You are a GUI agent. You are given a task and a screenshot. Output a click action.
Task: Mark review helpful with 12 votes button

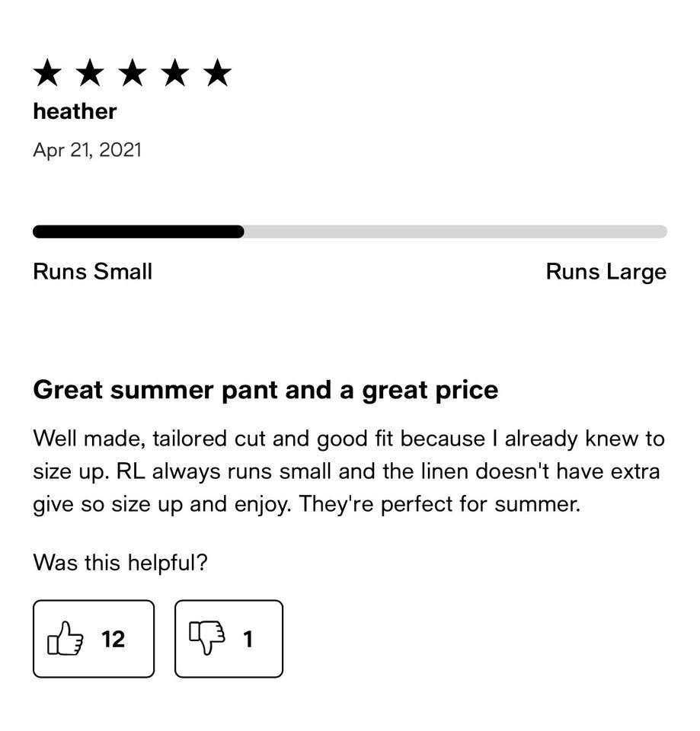pyautogui.click(x=94, y=639)
